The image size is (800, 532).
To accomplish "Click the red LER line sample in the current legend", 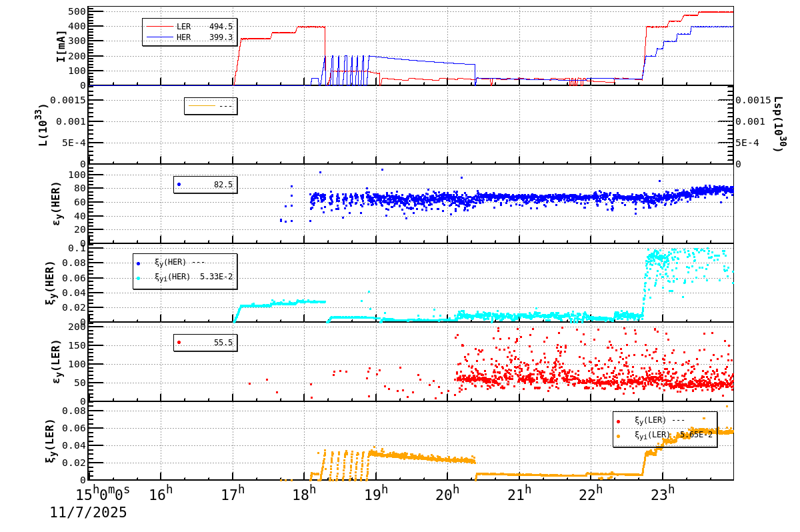I will tap(160, 27).
